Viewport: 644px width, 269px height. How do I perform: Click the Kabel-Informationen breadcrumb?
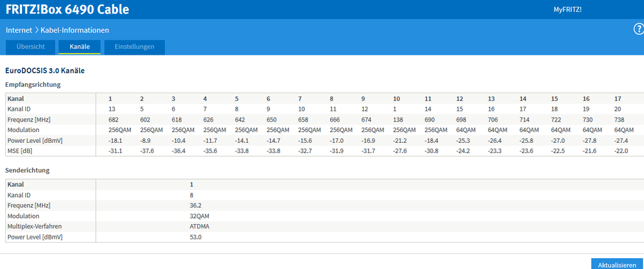coord(75,30)
